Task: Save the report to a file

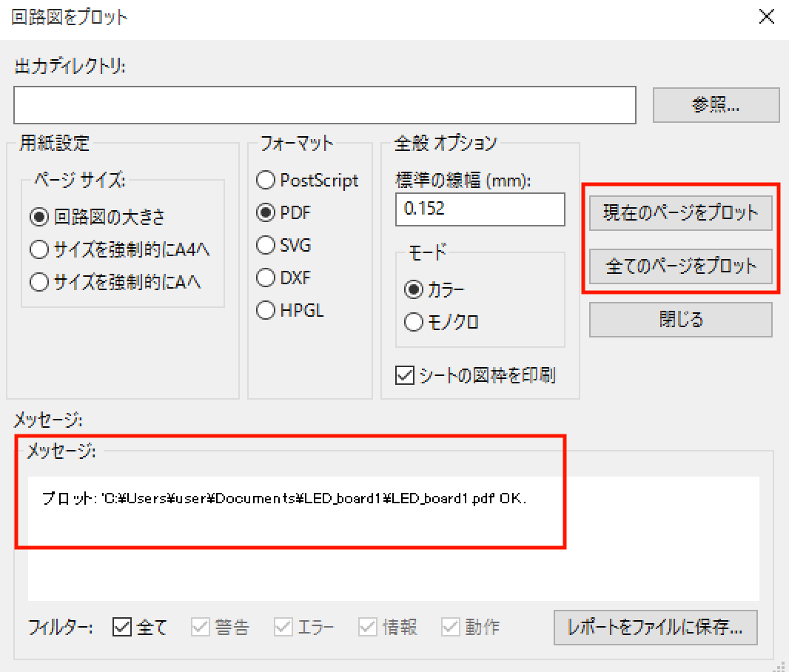Action: [x=655, y=628]
